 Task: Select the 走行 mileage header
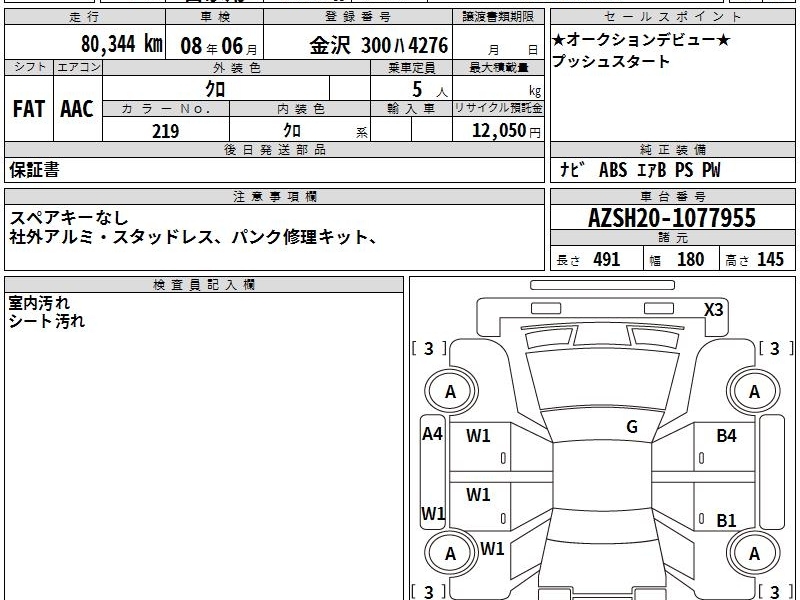[85, 17]
